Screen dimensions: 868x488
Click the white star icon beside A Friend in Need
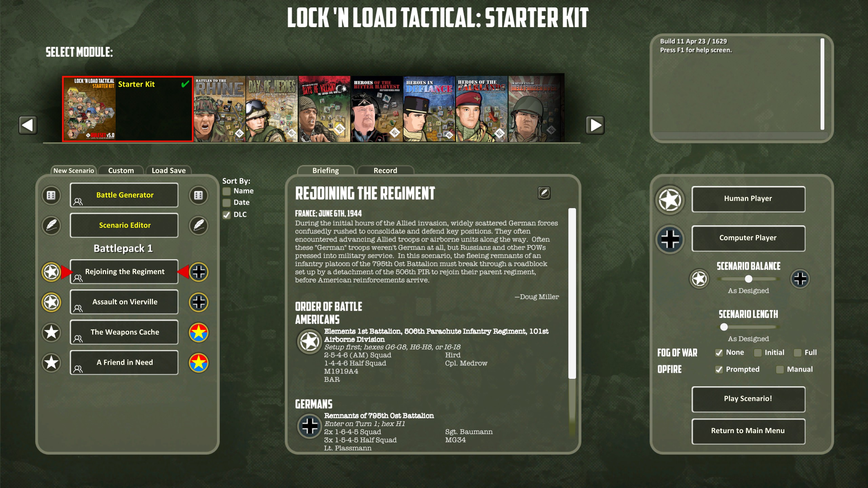pyautogui.click(x=51, y=363)
